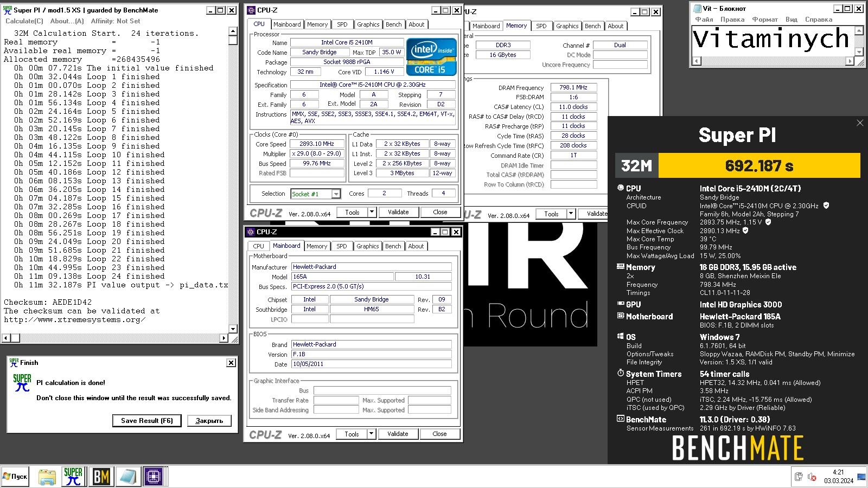The width and height of the screenshot is (868, 488).
Task: Click the CPUID verified shield icon
Action: [826, 206]
